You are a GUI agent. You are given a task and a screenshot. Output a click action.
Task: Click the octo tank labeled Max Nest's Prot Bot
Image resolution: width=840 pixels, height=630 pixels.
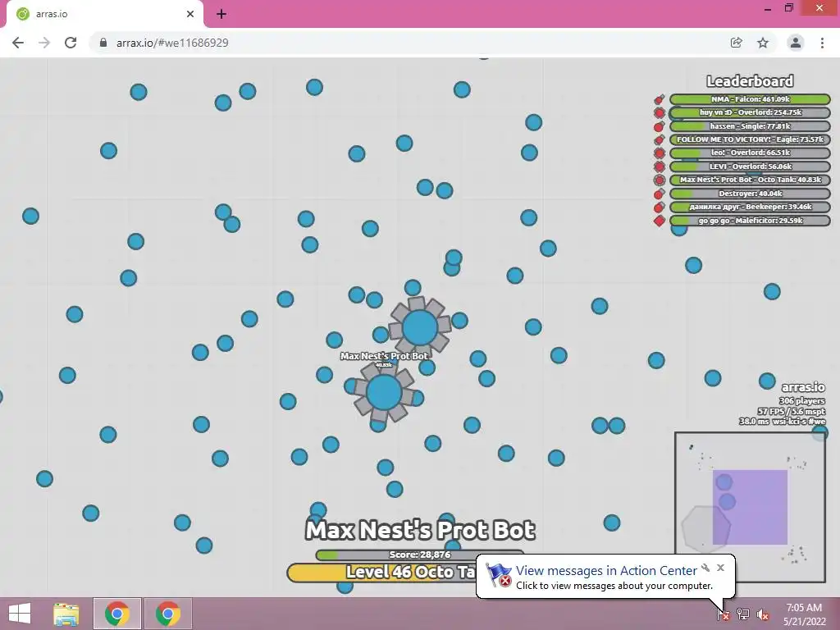[x=384, y=393]
